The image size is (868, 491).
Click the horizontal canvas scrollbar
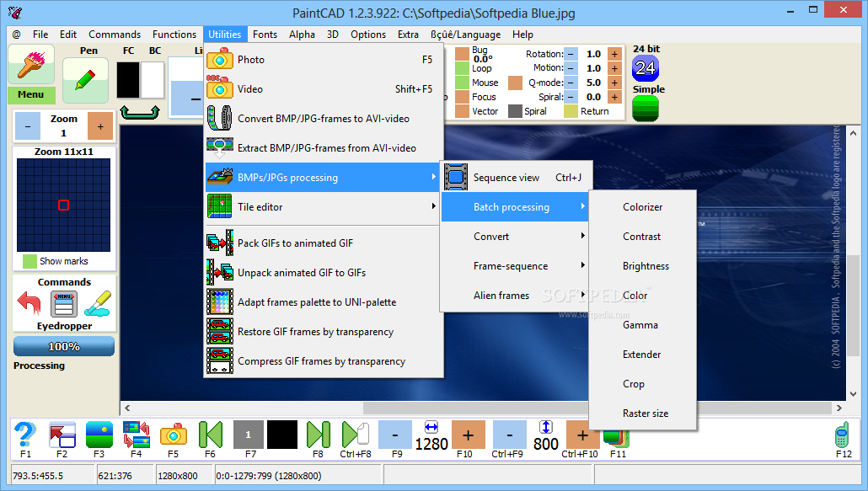click(483, 408)
